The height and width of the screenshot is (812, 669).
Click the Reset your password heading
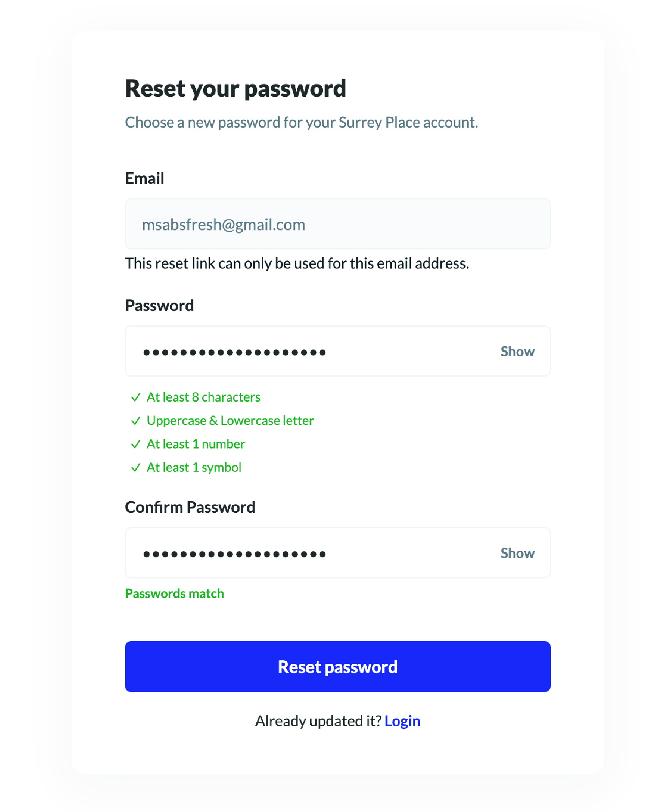tap(235, 89)
